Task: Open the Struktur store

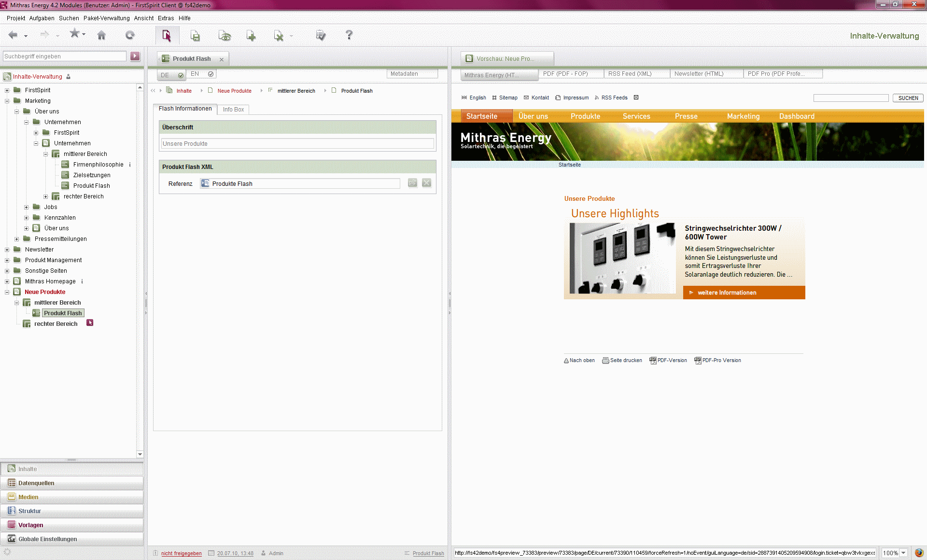Action: click(72, 511)
